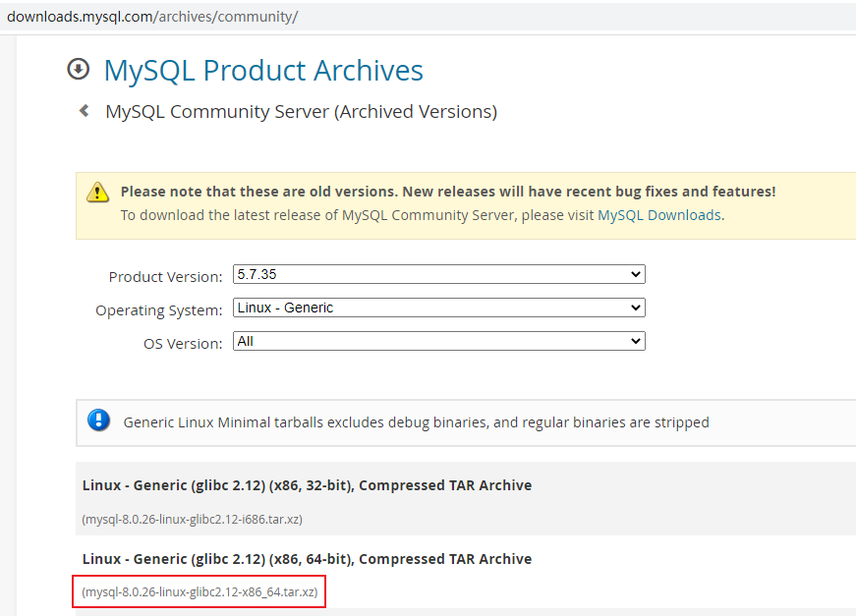
Task: Select the 64-bit Compressed TAR Archive title
Action: (307, 559)
